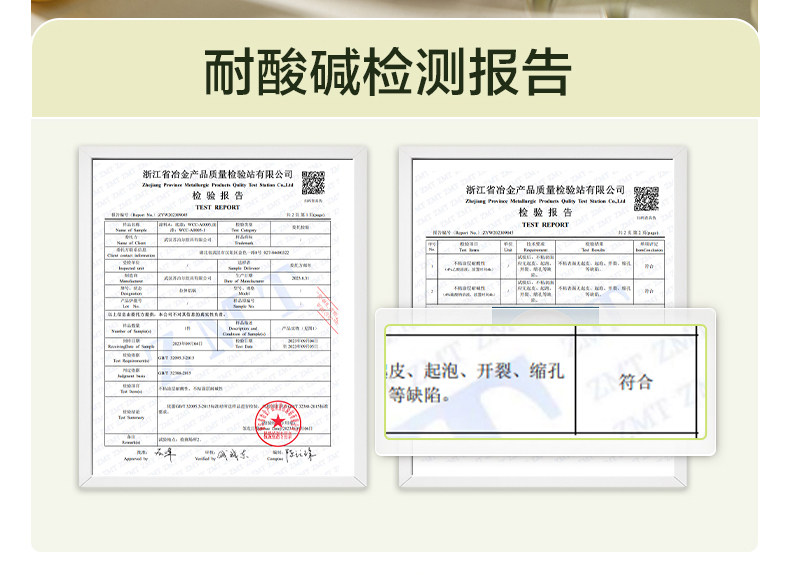Click 符合 in the magnified inset
The height and width of the screenshot is (575, 790).
click(x=636, y=382)
